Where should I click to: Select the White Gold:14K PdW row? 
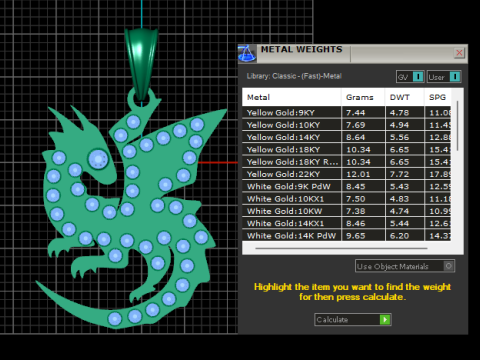click(347, 236)
